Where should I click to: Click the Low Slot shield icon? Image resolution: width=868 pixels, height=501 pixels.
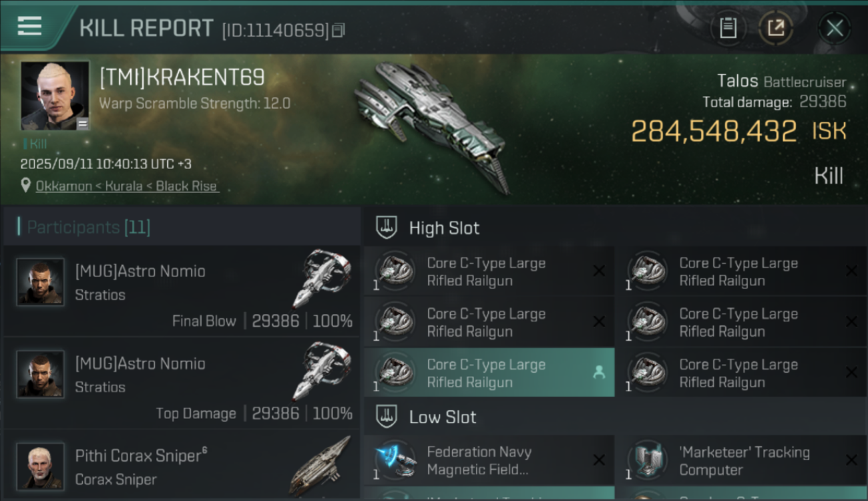(x=387, y=417)
